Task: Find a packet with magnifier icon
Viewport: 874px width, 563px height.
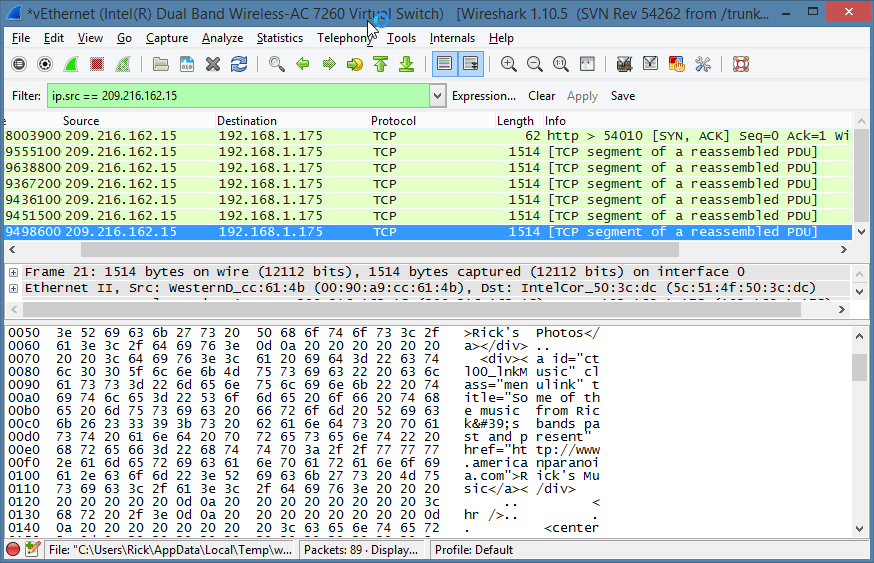Action: pos(276,64)
